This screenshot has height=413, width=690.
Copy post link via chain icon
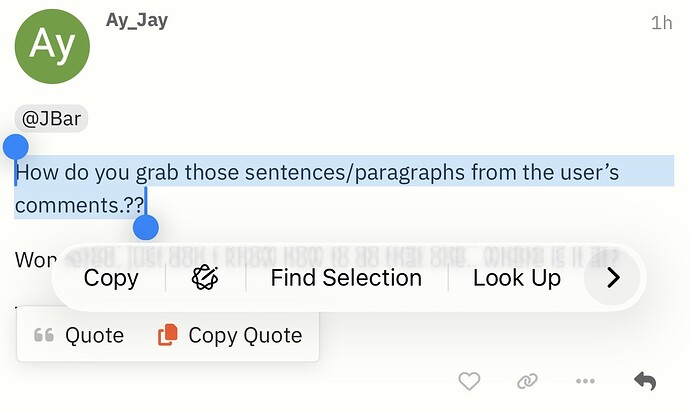527,381
